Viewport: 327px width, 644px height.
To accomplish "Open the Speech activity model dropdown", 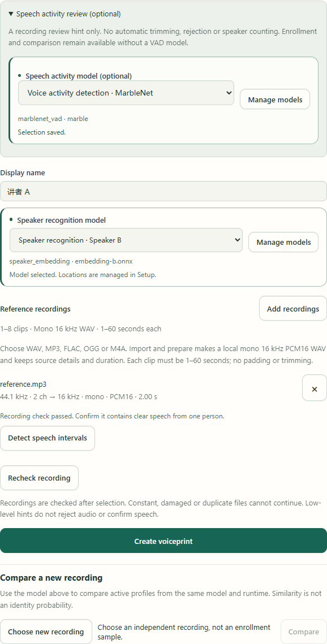I will [x=126, y=93].
